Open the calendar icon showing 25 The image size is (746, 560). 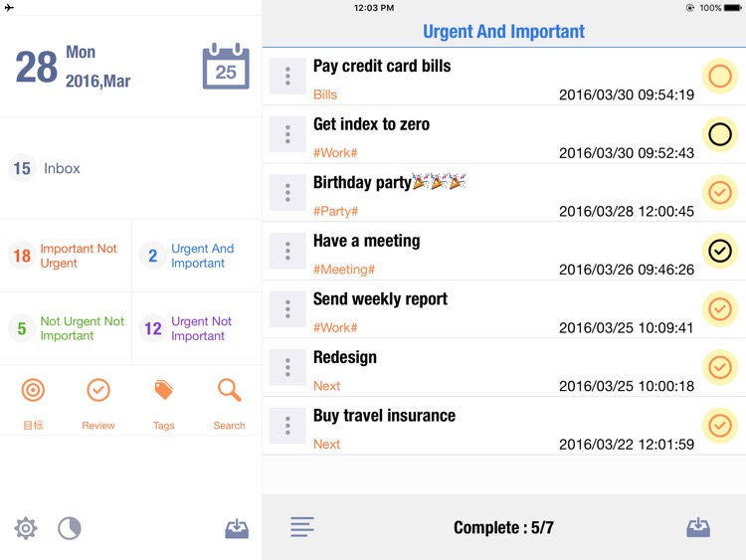click(x=226, y=66)
